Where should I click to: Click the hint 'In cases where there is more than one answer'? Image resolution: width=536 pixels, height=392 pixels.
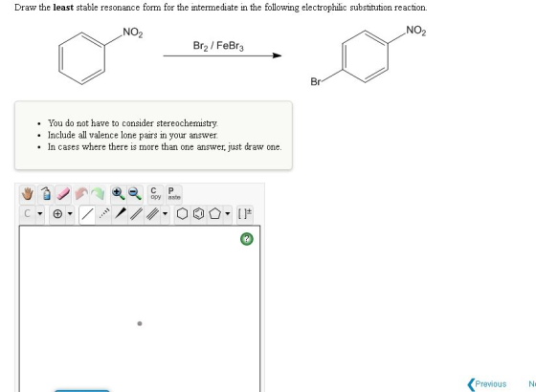(165, 147)
